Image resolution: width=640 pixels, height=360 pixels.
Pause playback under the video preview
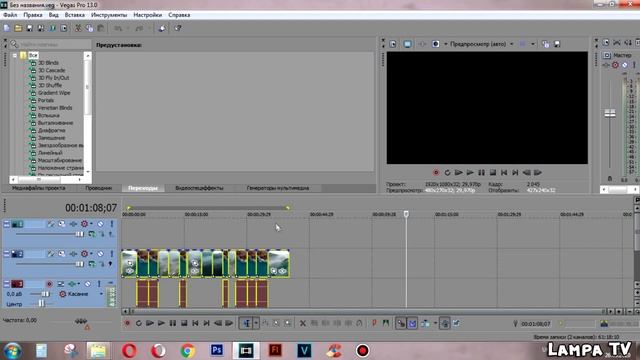(x=482, y=173)
